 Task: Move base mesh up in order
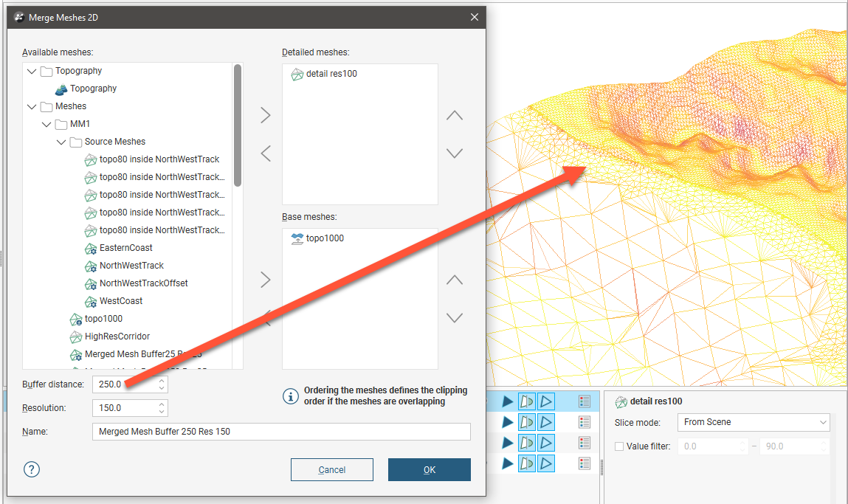(x=455, y=280)
